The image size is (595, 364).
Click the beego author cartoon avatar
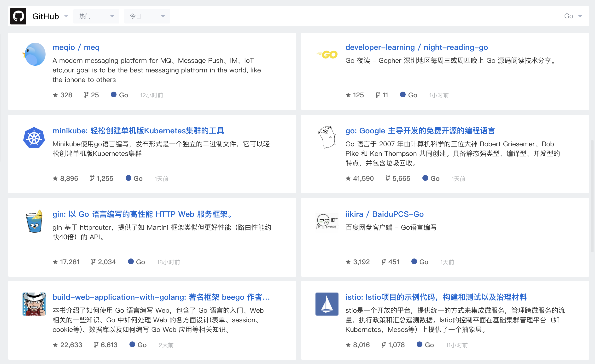coord(34,304)
